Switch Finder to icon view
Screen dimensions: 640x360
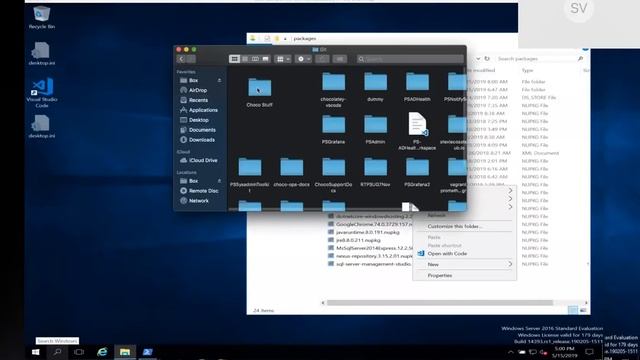pos(234,59)
